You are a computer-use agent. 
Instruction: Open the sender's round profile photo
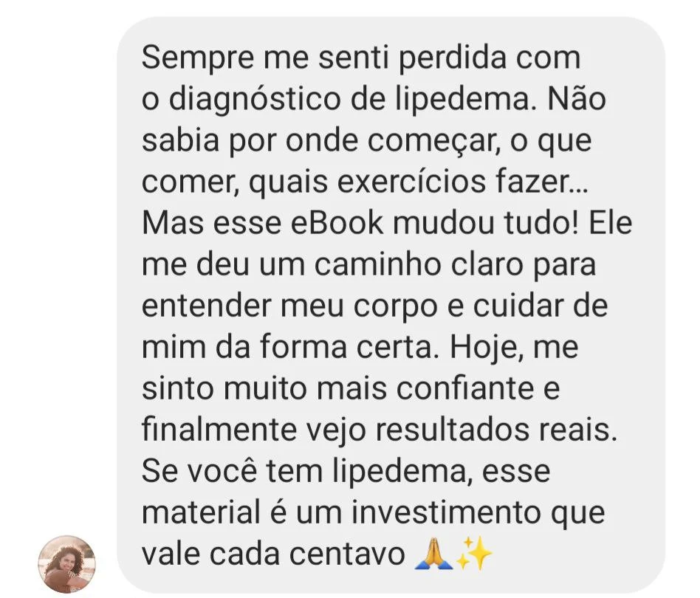(66, 564)
